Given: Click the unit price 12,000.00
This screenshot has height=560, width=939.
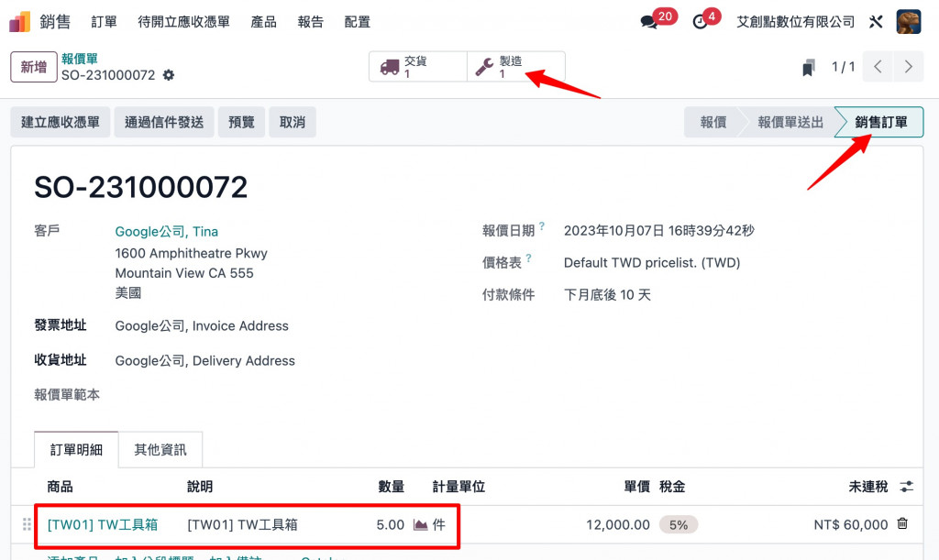Looking at the screenshot, I should pyautogui.click(x=618, y=524).
